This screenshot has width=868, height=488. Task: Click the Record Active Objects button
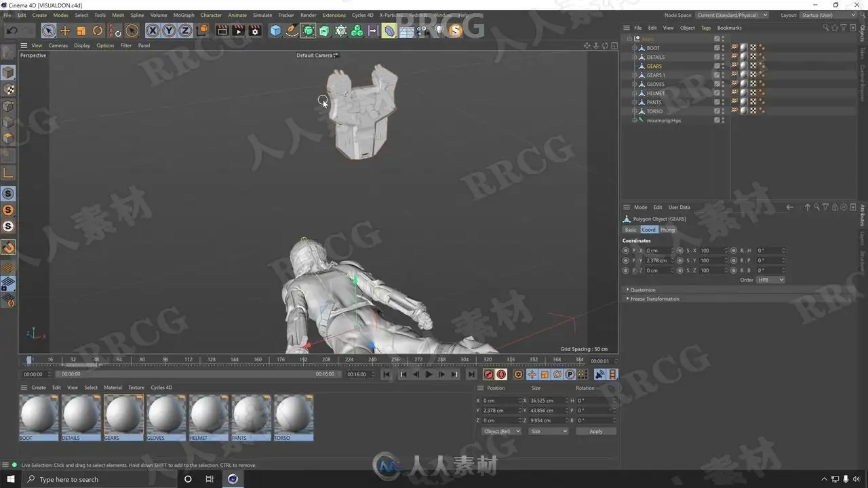click(488, 374)
